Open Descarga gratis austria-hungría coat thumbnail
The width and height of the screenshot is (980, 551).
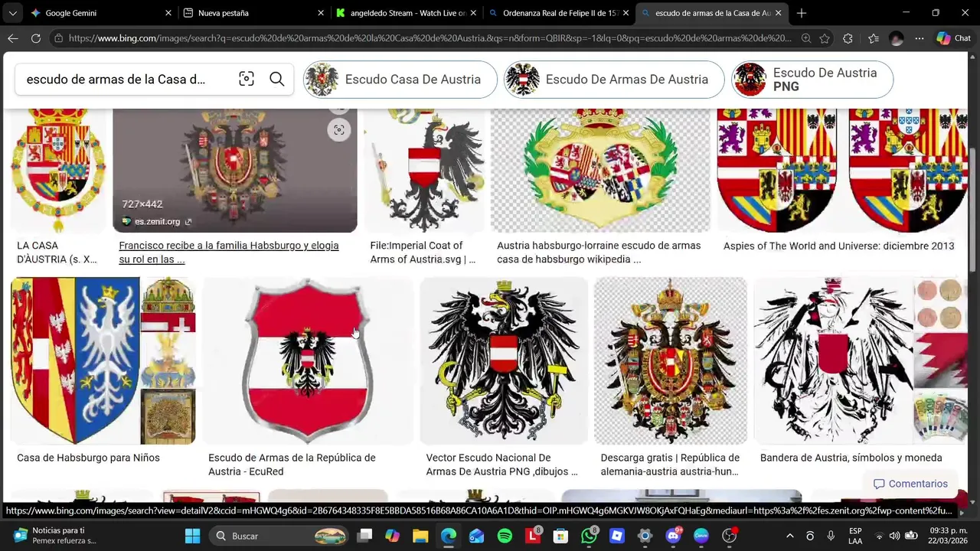[671, 360]
